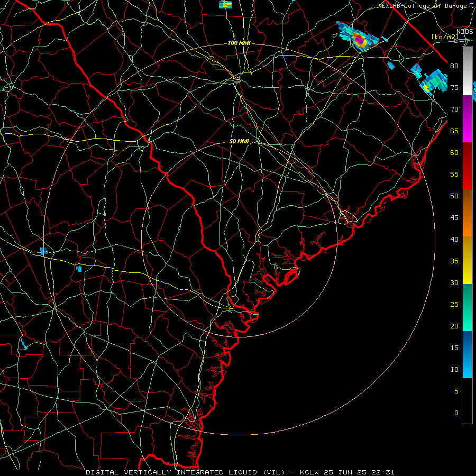Click the "10" value on the VIL scale
Image resolution: width=476 pixels, height=476 pixels.
454,370
